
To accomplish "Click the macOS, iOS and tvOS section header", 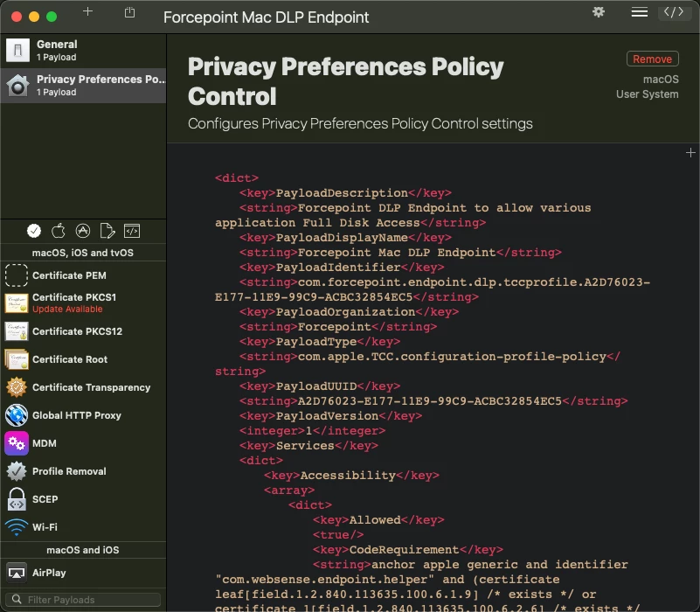I will point(83,253).
